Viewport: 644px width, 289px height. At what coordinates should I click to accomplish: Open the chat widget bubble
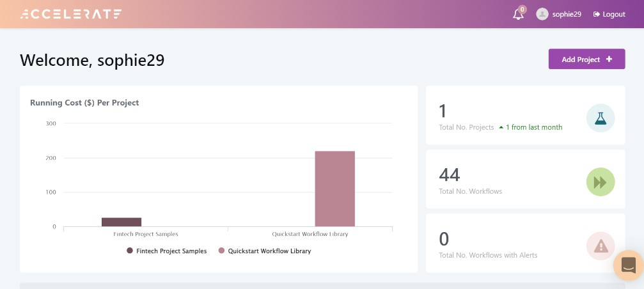click(x=628, y=265)
